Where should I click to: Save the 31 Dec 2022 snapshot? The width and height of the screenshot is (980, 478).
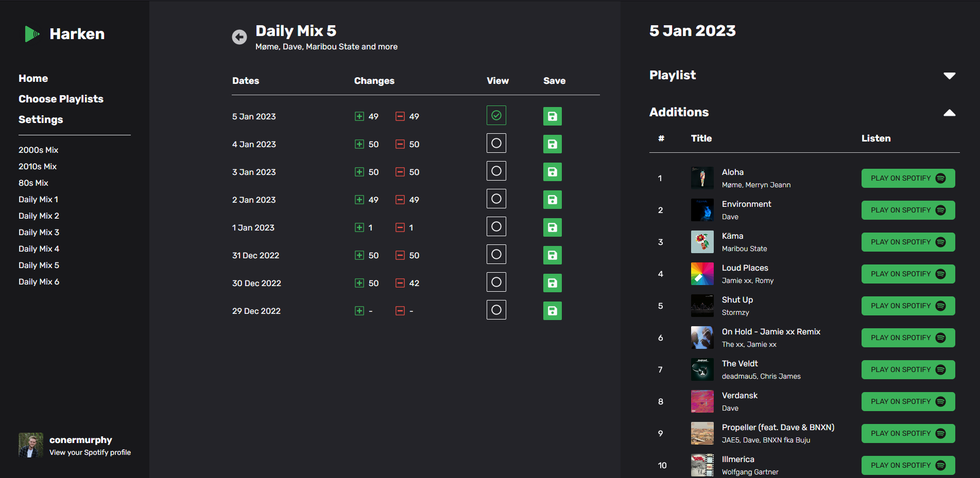(x=553, y=255)
